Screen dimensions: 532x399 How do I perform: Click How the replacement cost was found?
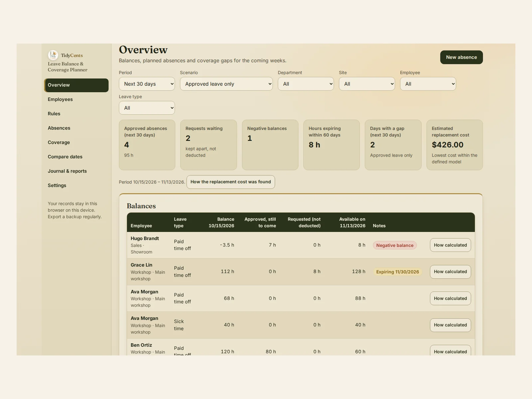231,182
